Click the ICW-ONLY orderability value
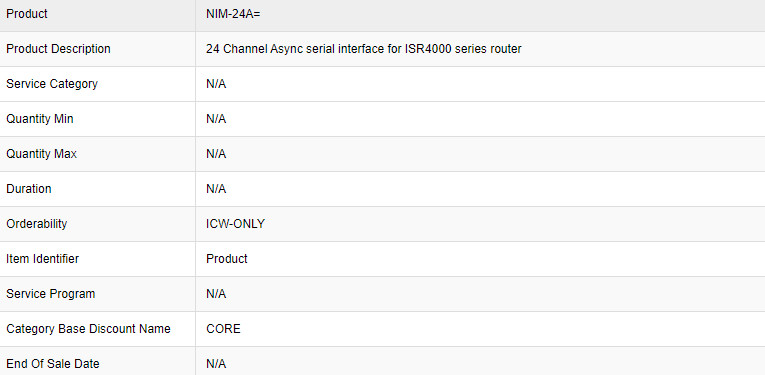 235,224
